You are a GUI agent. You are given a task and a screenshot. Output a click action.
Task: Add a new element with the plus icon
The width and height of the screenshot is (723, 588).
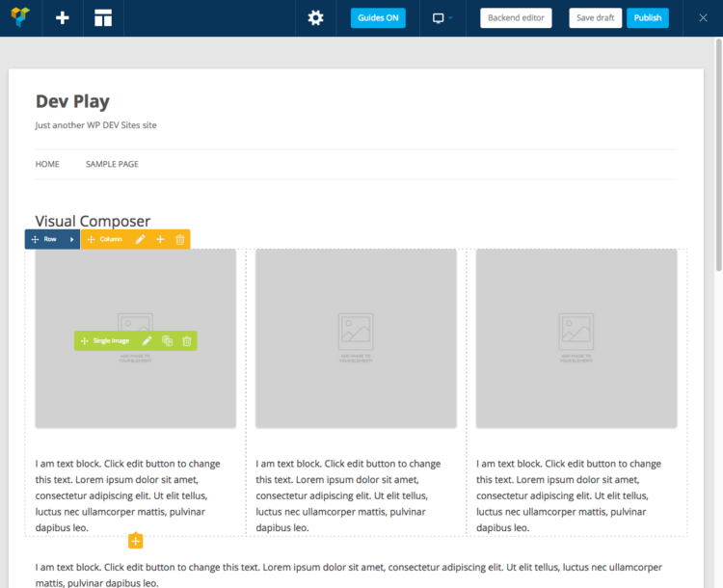tap(63, 17)
